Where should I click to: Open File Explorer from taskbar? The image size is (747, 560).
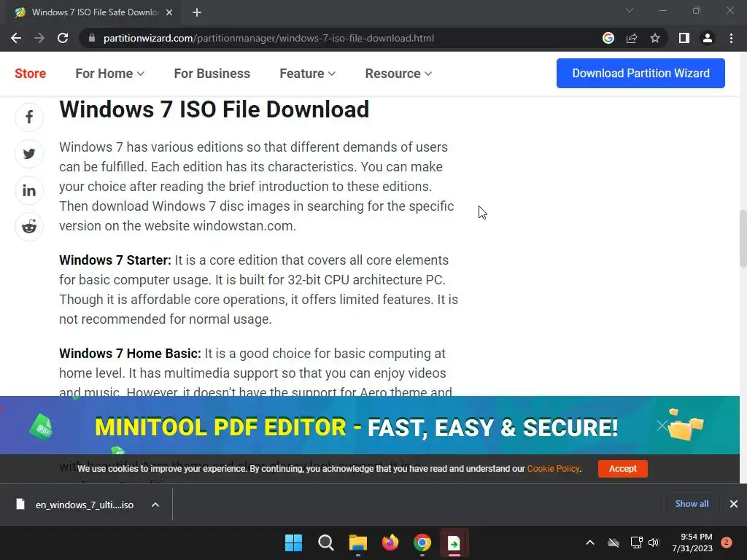[357, 542]
